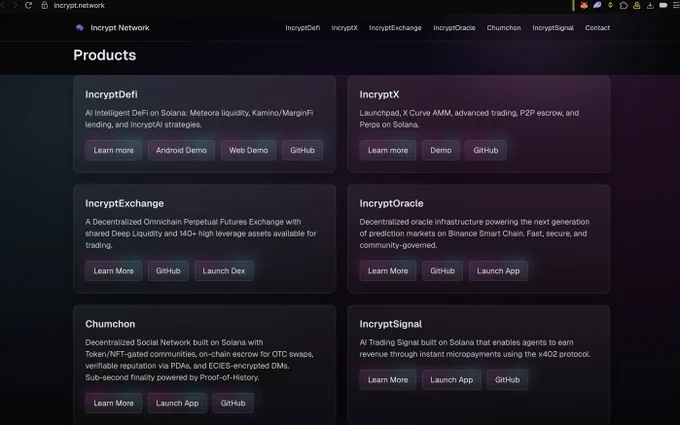The width and height of the screenshot is (680, 425).
Task: Click the browser forward arrow
Action: click(15, 5)
